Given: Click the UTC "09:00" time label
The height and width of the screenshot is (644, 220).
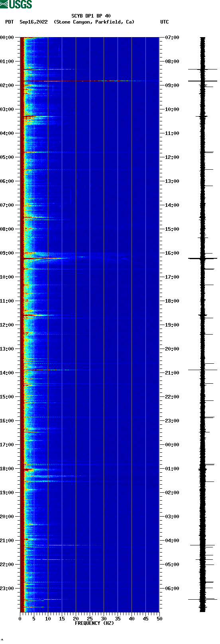Looking at the screenshot, I should coord(172,85).
